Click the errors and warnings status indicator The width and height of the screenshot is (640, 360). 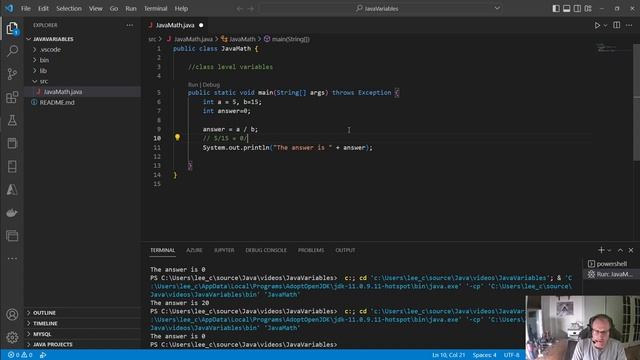pyautogui.click(x=20, y=355)
